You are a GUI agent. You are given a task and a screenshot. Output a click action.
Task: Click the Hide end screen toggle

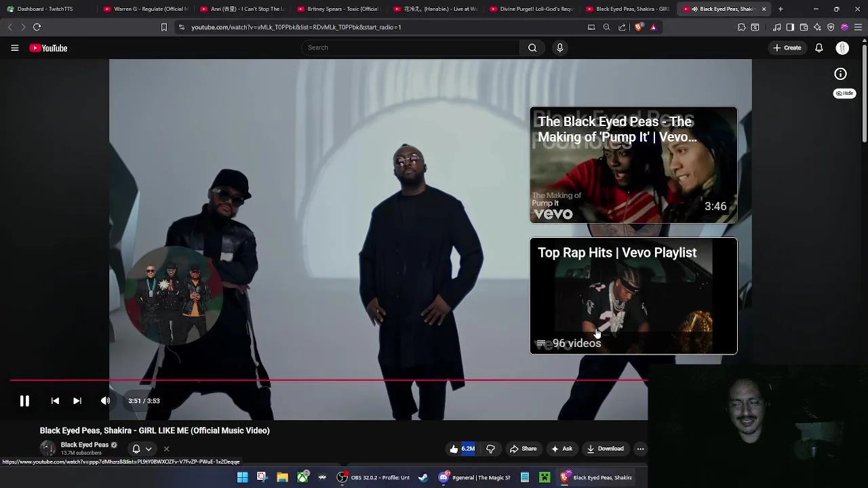(844, 94)
